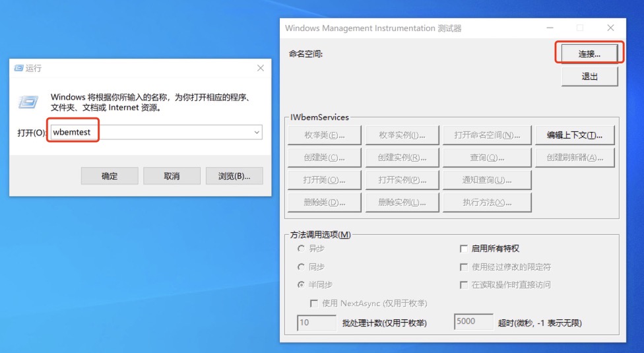The image size is (644, 353).
Task: Click the 方法调用选项(M) group label
Action: pos(321,235)
